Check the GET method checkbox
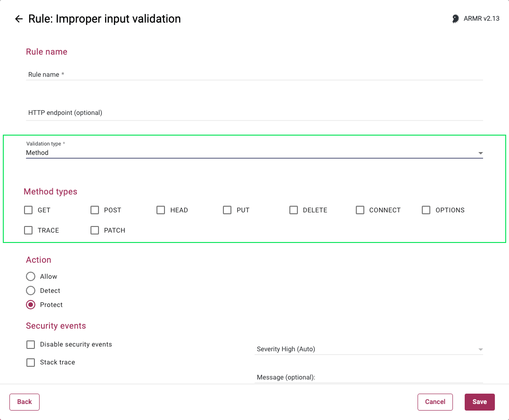Screen dimensions: 509x420 coord(28,210)
